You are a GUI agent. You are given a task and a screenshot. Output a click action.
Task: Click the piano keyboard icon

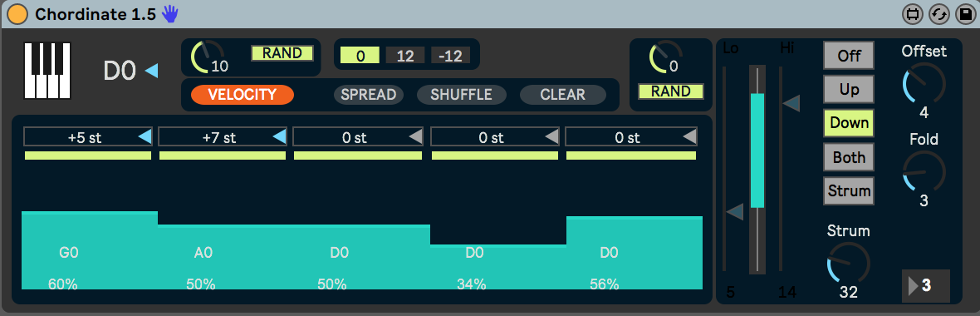(x=47, y=71)
